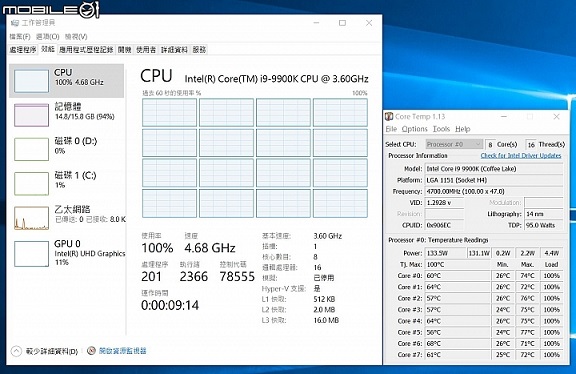Viewport: 576px width, 374px height.
Task: Switch to the 處理程序 tab
Action: click(23, 50)
